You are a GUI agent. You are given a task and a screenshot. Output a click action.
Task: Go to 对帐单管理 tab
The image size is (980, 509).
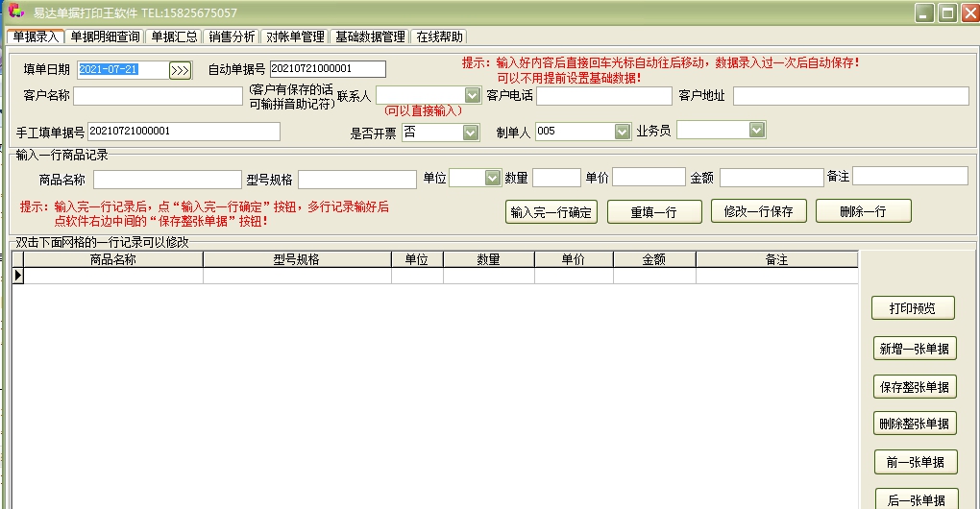pyautogui.click(x=295, y=36)
